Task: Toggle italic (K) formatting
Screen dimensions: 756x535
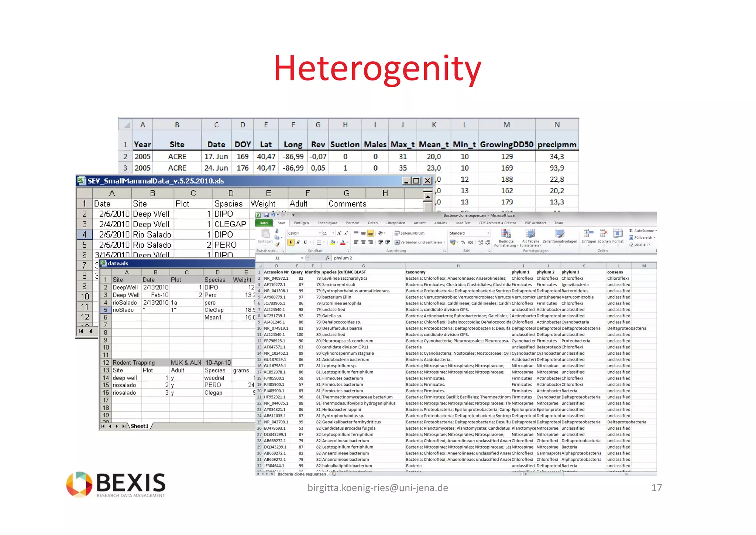Action: tap(298, 242)
